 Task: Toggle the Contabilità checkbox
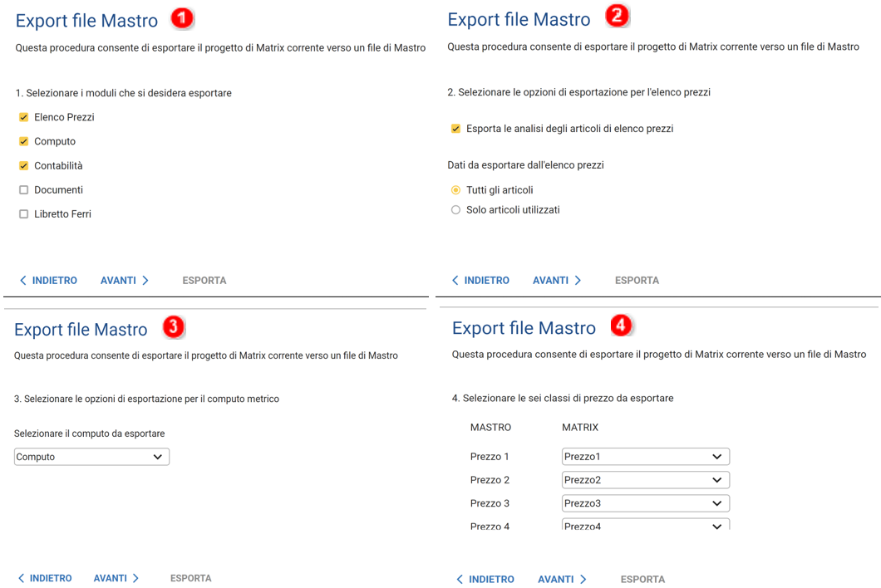[23, 166]
